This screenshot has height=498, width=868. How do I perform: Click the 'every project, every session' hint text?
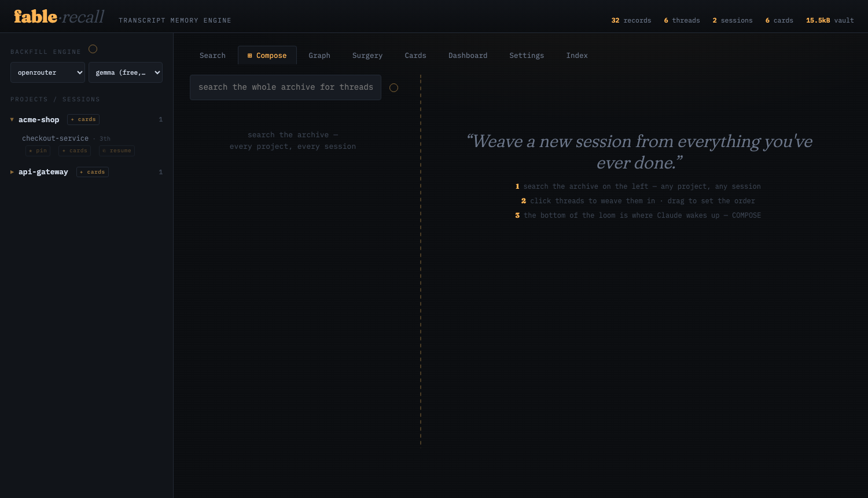click(293, 147)
